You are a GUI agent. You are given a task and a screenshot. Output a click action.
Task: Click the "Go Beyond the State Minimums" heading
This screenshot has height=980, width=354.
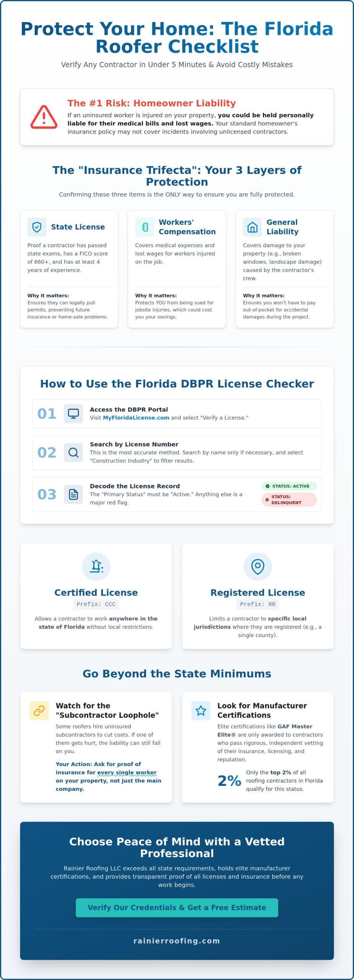[177, 673]
